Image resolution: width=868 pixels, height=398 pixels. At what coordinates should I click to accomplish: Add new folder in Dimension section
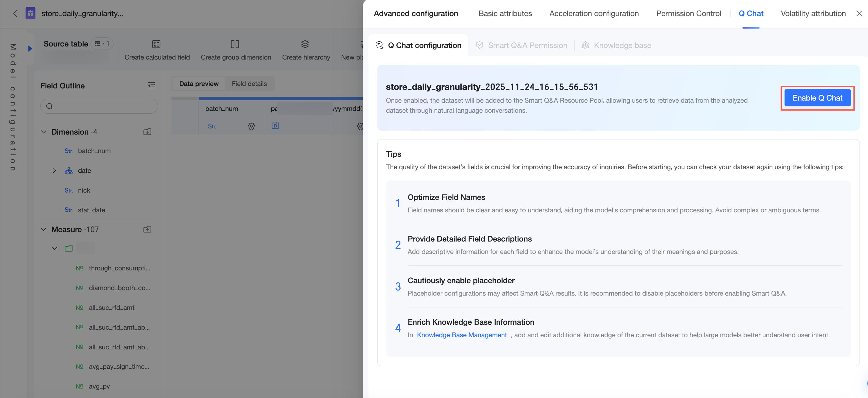coord(147,132)
